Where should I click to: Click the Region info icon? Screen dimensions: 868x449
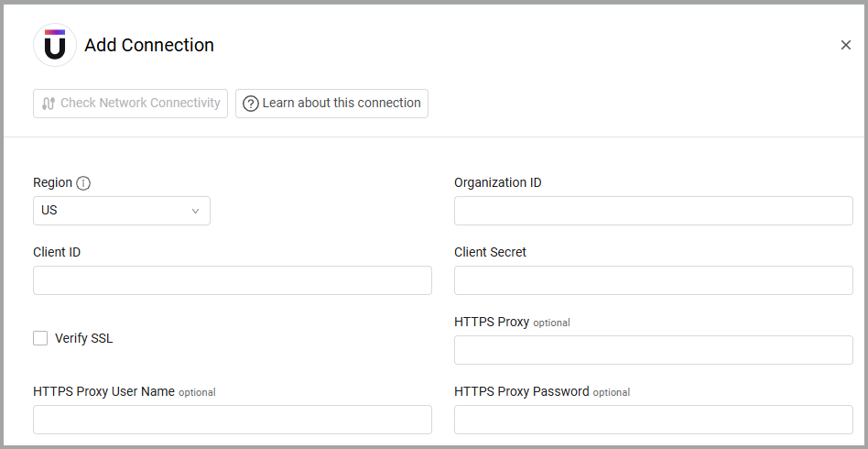tap(83, 183)
